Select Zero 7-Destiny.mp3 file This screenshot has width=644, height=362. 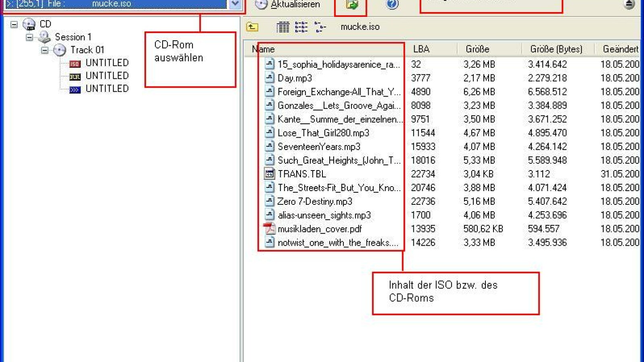pyautogui.click(x=314, y=202)
